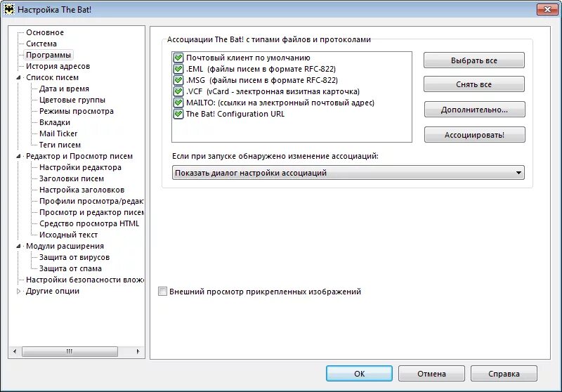Click the 'Ассоциировать!' button
This screenshot has height=392, width=562.
click(x=475, y=135)
